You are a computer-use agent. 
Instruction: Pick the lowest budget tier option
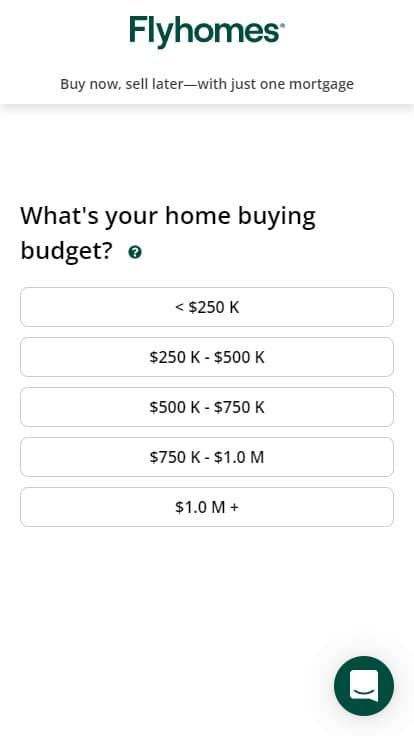207,307
